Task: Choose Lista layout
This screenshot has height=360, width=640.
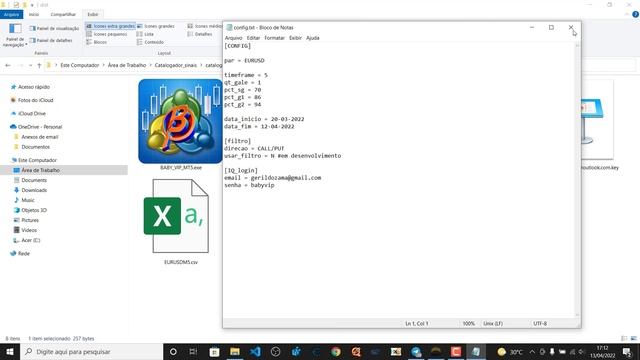Action: coord(145,34)
